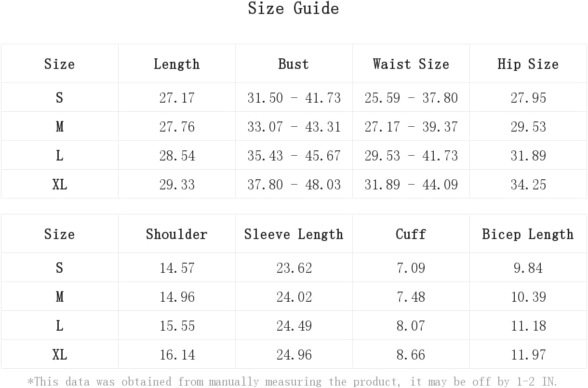Click the Bicep Length column header
588x388 pixels.
528,234
